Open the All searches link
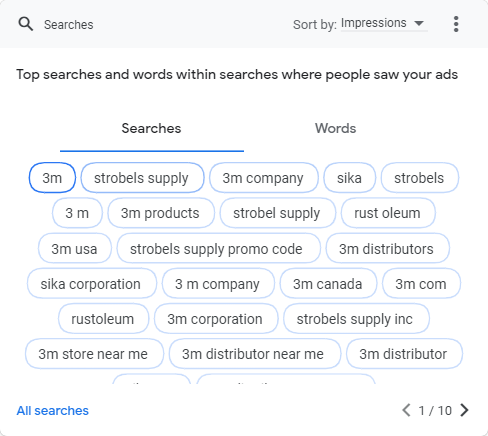Image resolution: width=488 pixels, height=436 pixels. click(x=53, y=411)
